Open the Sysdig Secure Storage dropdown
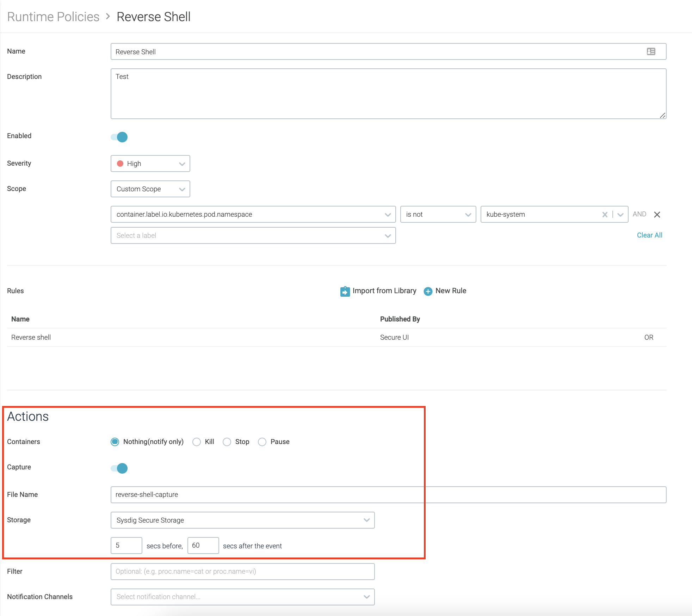The width and height of the screenshot is (692, 616). point(242,520)
